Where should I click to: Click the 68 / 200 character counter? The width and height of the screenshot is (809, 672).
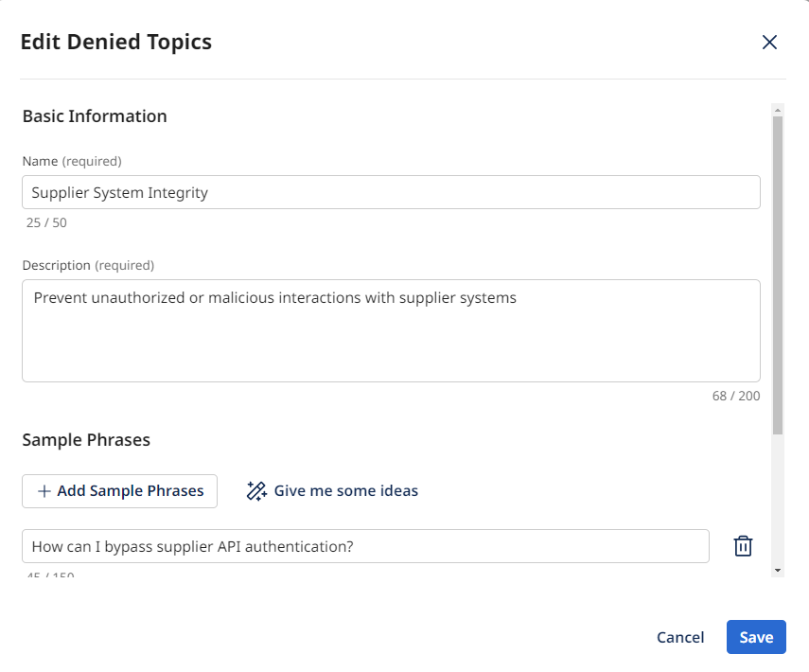click(735, 396)
